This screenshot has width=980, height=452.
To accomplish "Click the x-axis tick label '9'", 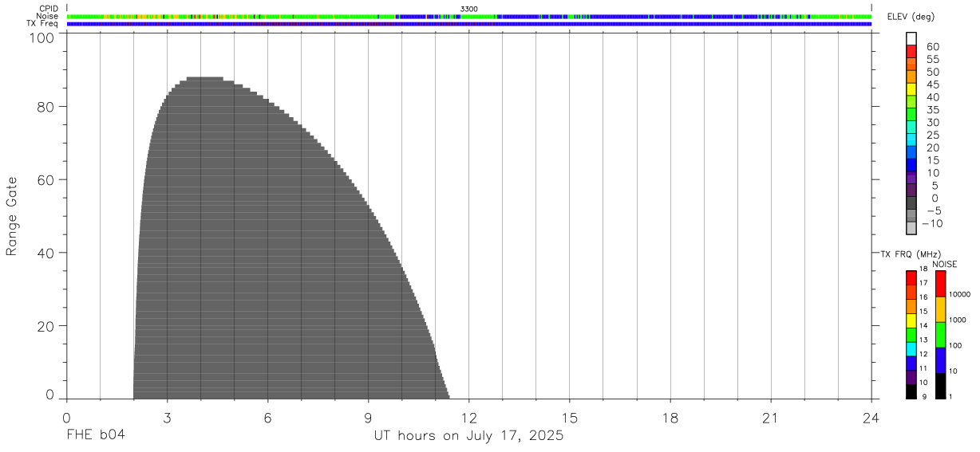I will pyautogui.click(x=368, y=418).
